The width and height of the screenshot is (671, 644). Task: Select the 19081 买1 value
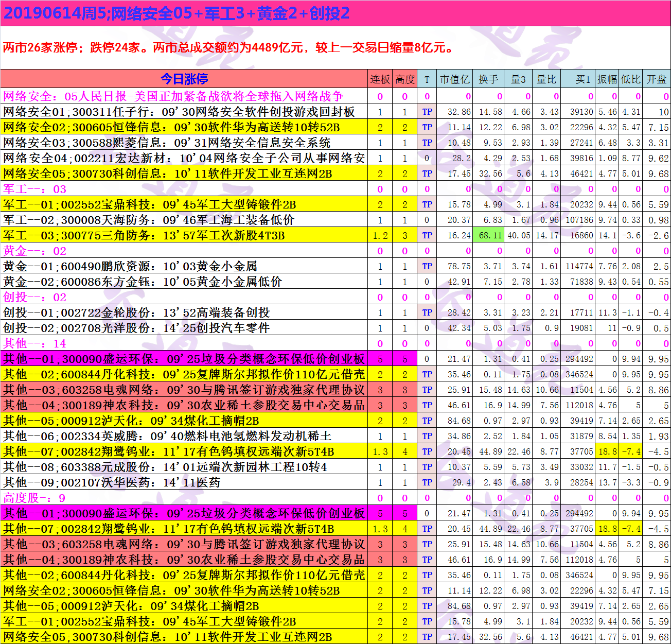tap(581, 328)
